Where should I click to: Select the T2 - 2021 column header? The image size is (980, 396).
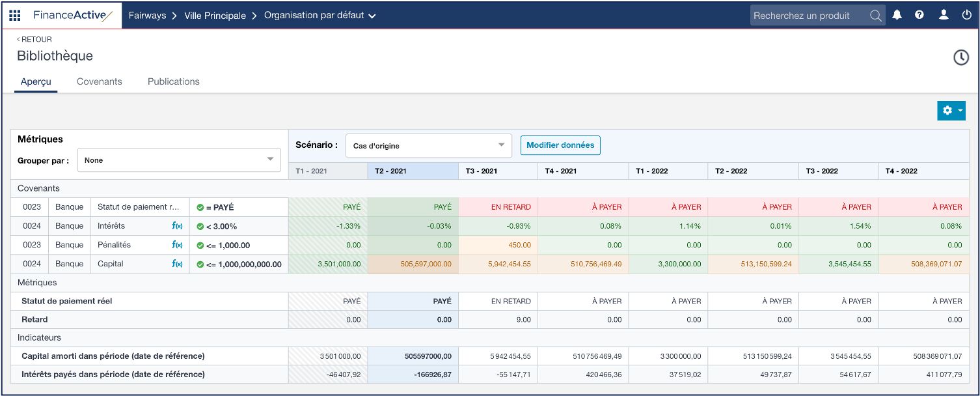coord(412,171)
